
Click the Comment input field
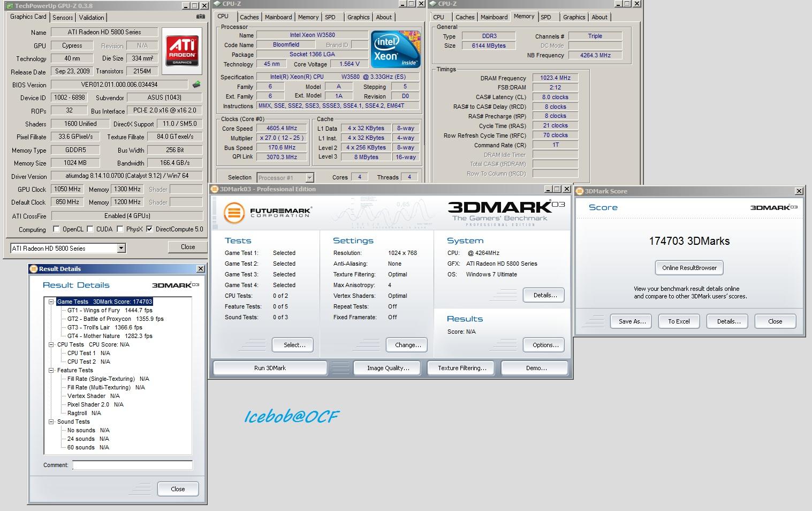(x=132, y=465)
